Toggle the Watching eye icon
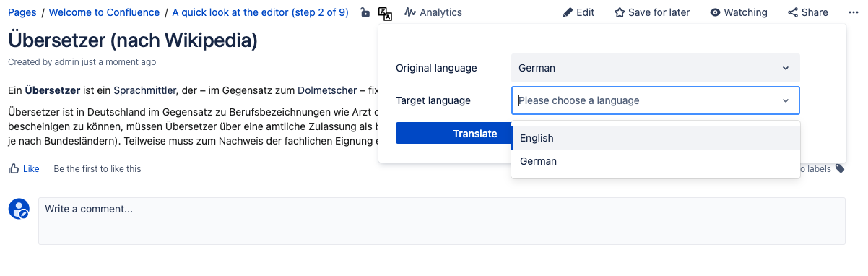Viewport: 868px width, 276px height. (715, 12)
